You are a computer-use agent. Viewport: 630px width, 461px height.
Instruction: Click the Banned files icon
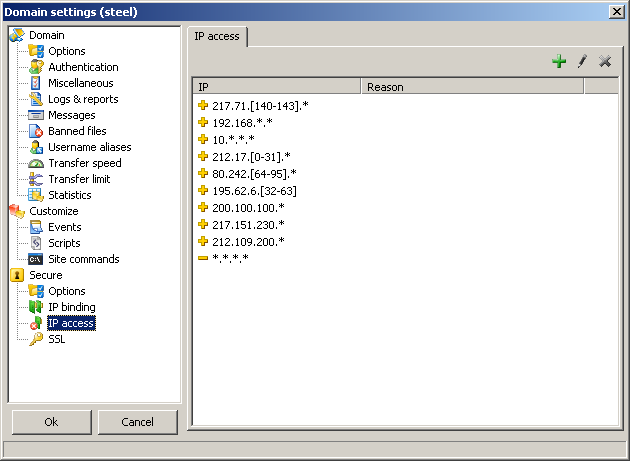[x=36, y=131]
